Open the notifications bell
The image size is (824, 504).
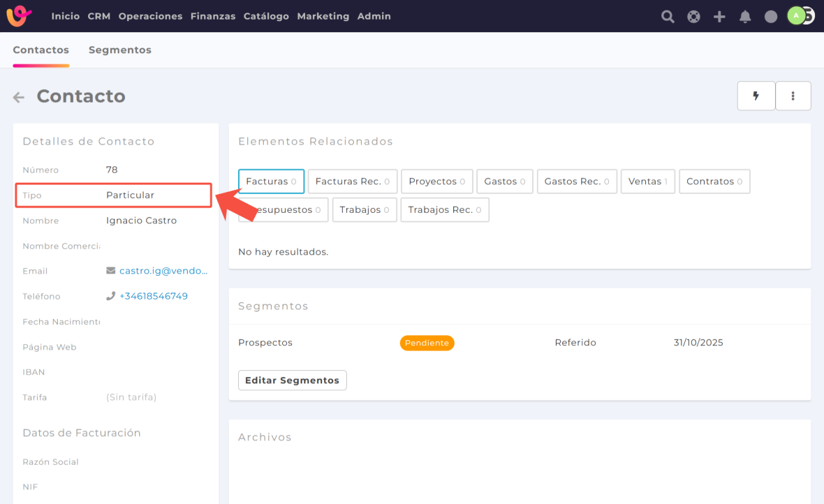pyautogui.click(x=745, y=17)
